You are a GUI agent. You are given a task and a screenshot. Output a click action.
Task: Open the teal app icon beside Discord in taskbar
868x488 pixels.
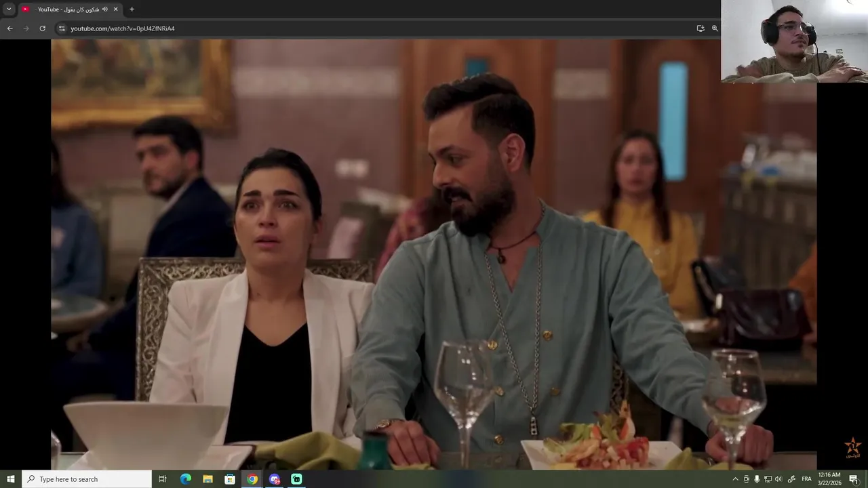click(x=296, y=479)
